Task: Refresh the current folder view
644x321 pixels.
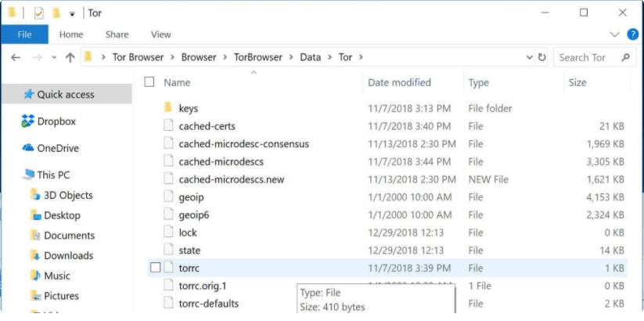Action: pyautogui.click(x=541, y=57)
